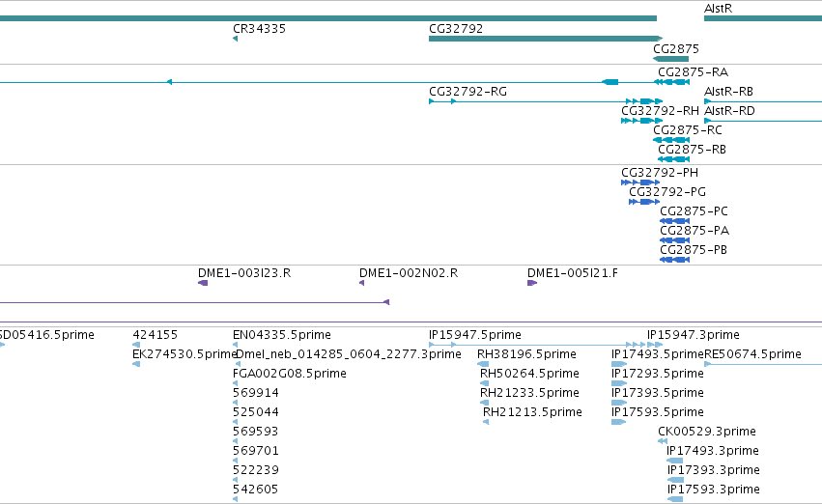Select protein CG32792-PH
The width and height of the screenshot is (822, 504).
660,173
